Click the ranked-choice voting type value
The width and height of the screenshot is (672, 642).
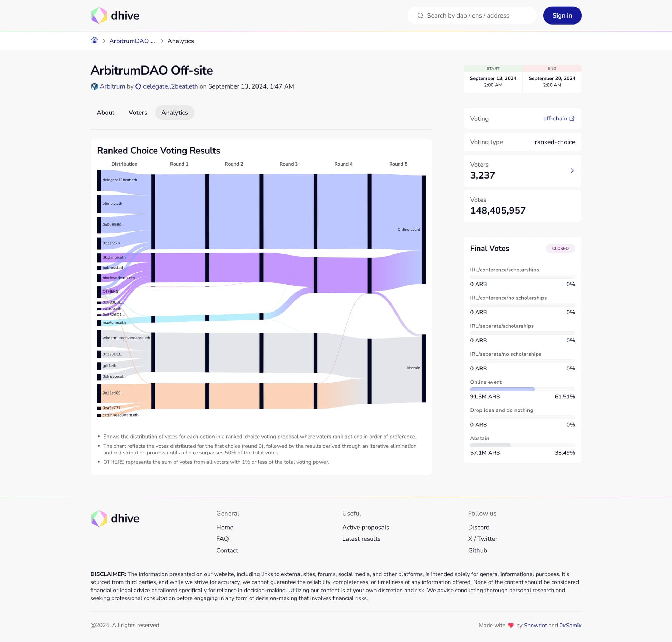click(x=555, y=142)
